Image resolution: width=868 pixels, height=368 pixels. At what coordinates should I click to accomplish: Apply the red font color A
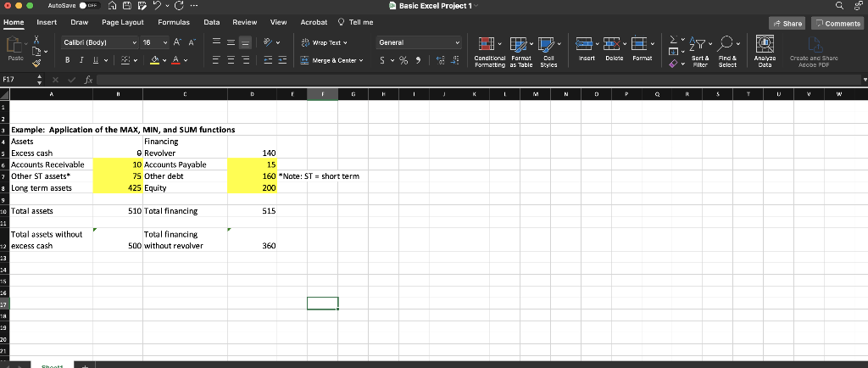176,60
